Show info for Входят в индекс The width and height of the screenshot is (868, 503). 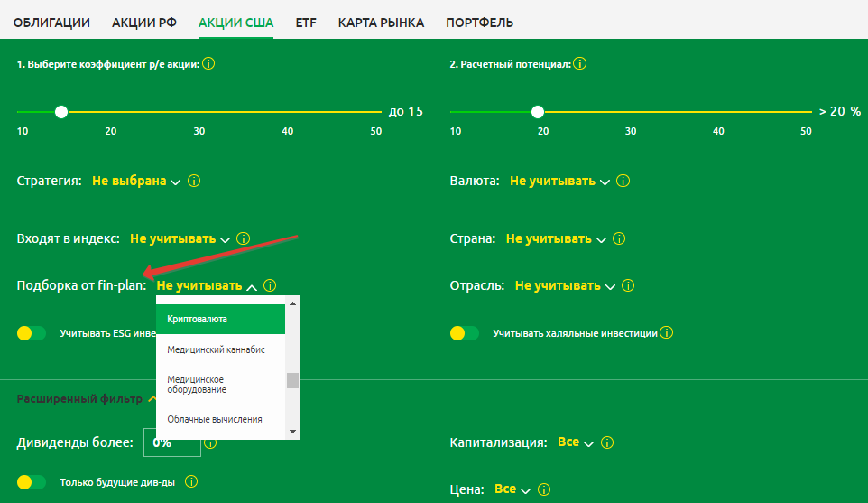[x=243, y=239]
